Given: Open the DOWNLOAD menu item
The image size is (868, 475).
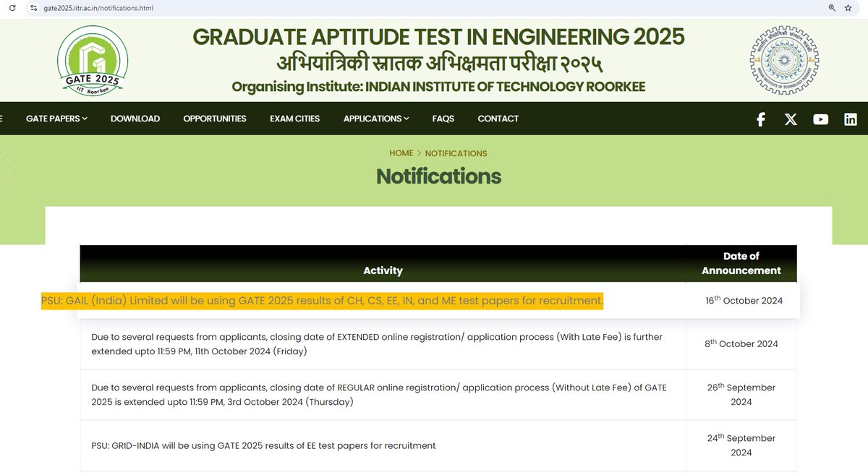Looking at the screenshot, I should (x=135, y=119).
